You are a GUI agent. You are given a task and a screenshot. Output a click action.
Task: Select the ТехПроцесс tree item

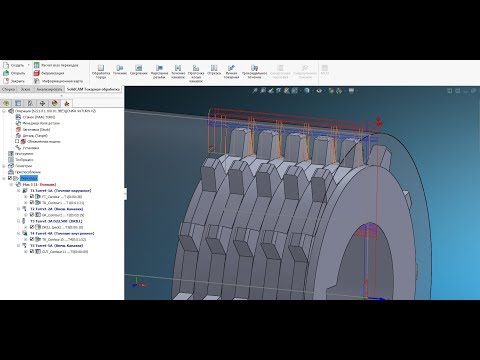click(21, 160)
